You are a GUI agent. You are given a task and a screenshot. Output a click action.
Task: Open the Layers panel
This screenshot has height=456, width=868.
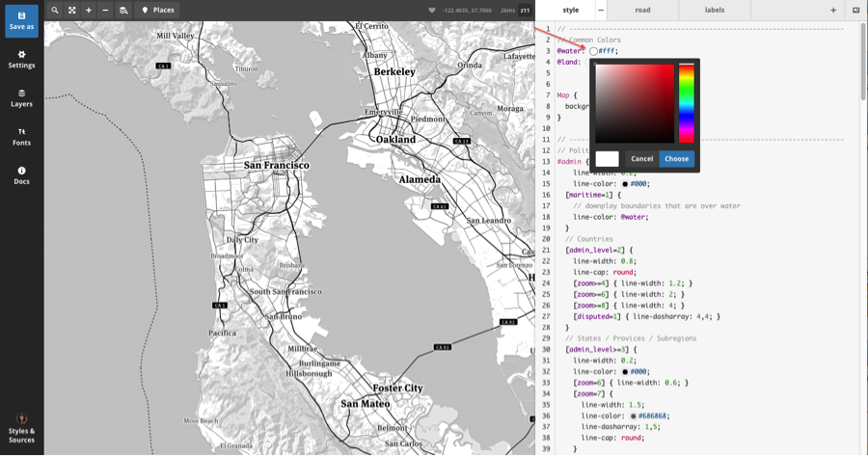pos(21,98)
